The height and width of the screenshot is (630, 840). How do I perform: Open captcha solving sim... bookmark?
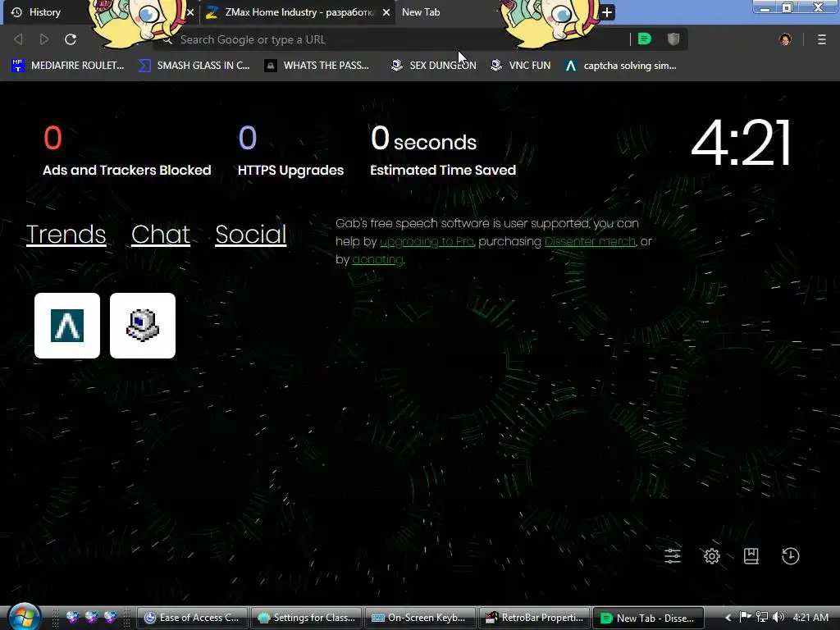(x=621, y=66)
